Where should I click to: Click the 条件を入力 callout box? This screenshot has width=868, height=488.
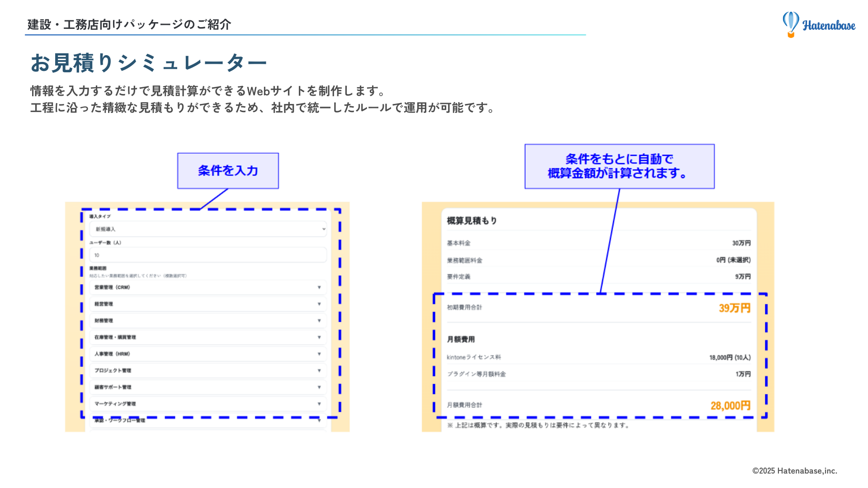pyautogui.click(x=228, y=171)
